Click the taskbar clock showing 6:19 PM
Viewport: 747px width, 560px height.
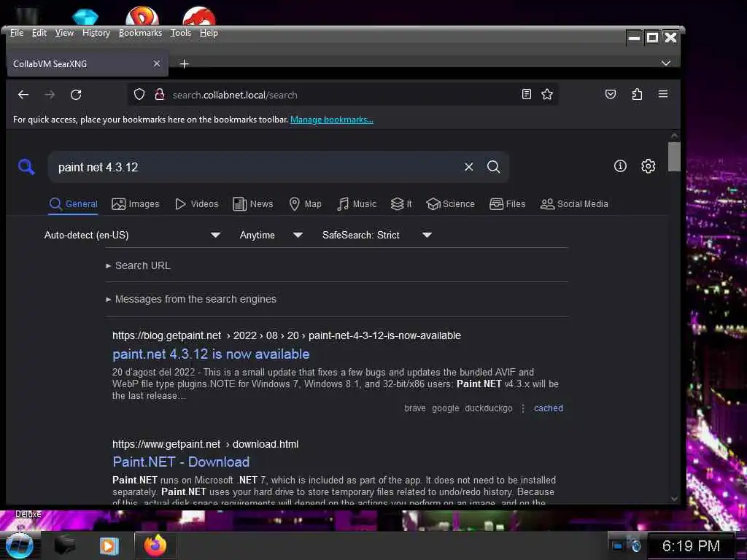coord(691,545)
